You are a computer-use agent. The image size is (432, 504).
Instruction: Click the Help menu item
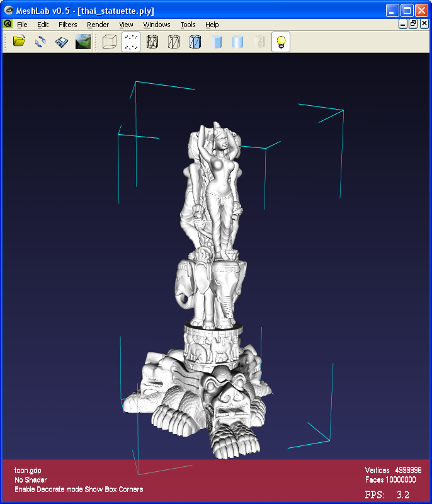pyautogui.click(x=212, y=25)
